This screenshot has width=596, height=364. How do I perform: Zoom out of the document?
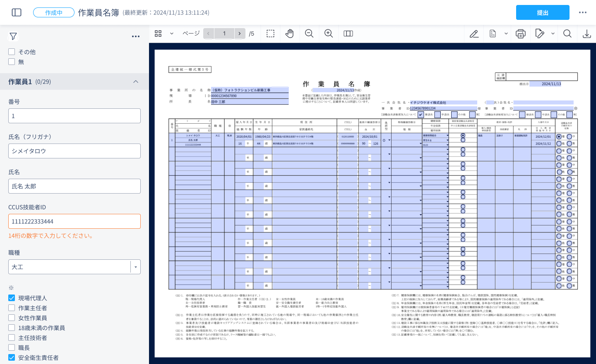[309, 34]
